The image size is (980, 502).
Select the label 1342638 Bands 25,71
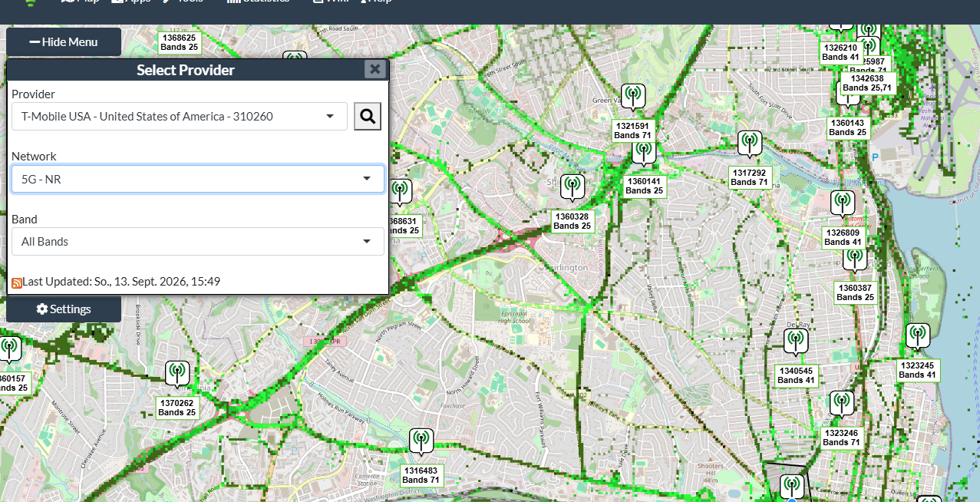click(867, 83)
